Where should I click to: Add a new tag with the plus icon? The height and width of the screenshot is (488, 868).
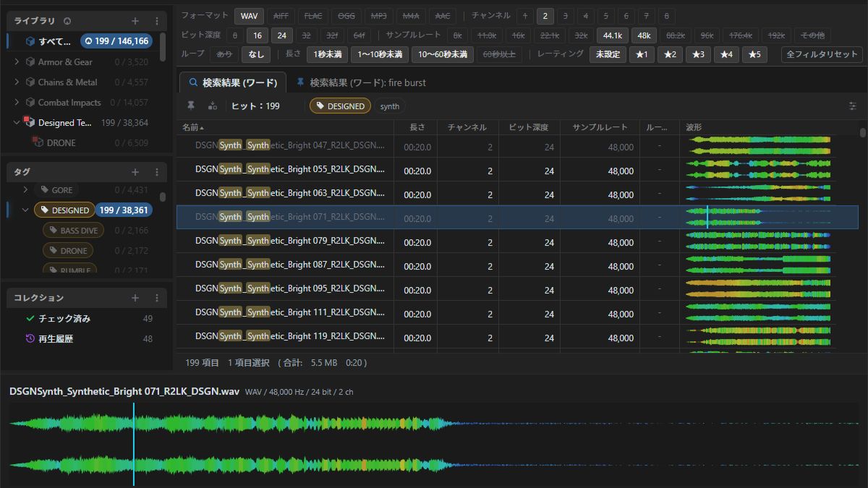135,172
